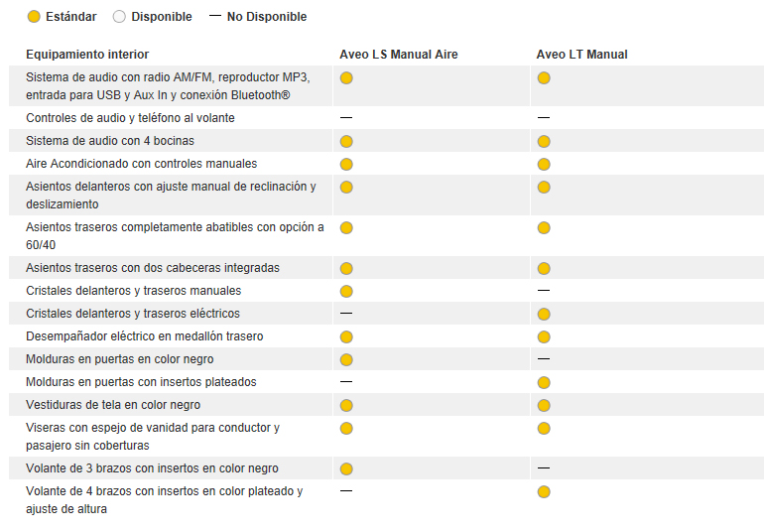
Task: Click Aveo LT dash for Molduras color negro row
Action: (544, 359)
